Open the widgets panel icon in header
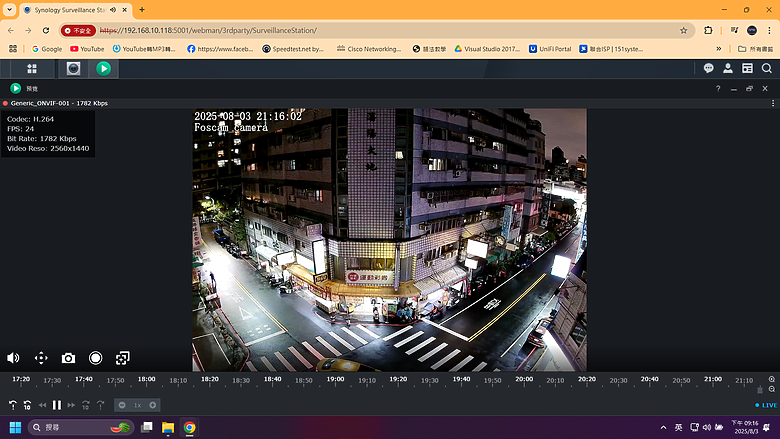 tap(747, 69)
